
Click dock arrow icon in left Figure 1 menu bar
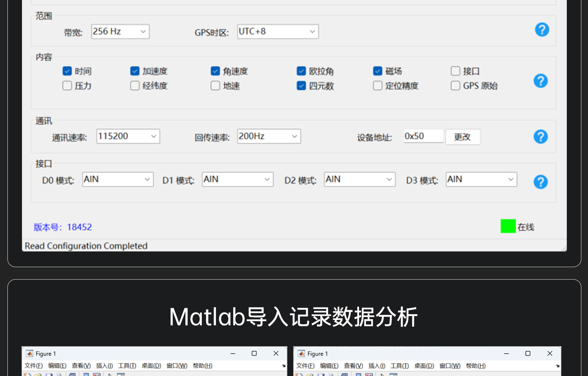pyautogui.click(x=283, y=366)
